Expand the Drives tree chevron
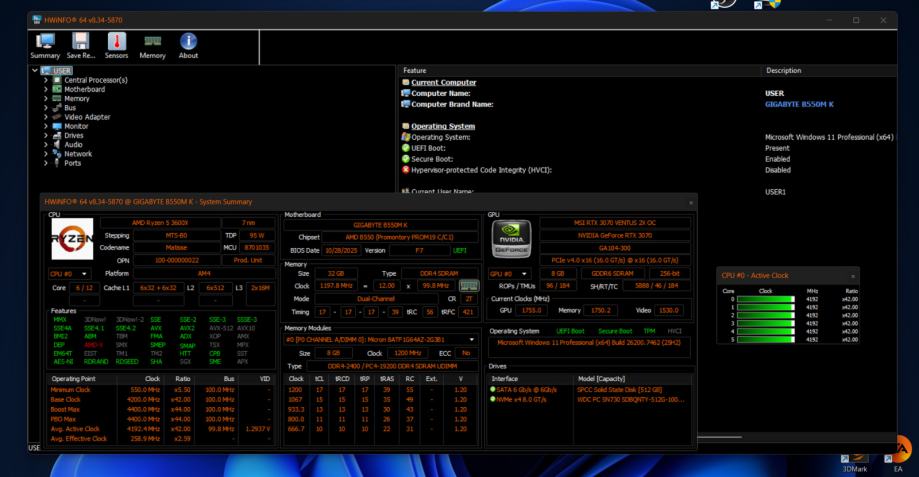This screenshot has width=919, height=477. click(x=46, y=135)
